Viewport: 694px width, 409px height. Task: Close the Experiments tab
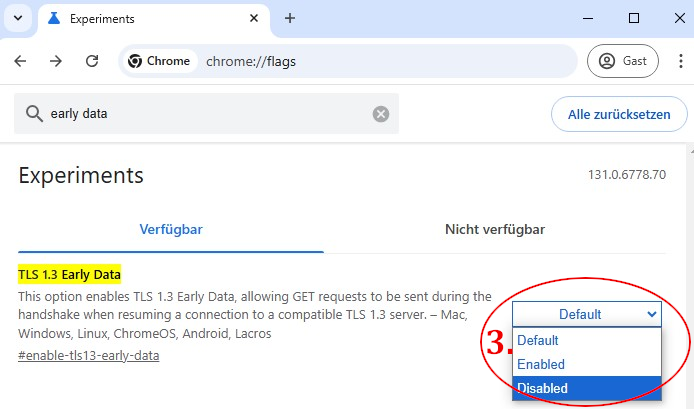tap(254, 19)
